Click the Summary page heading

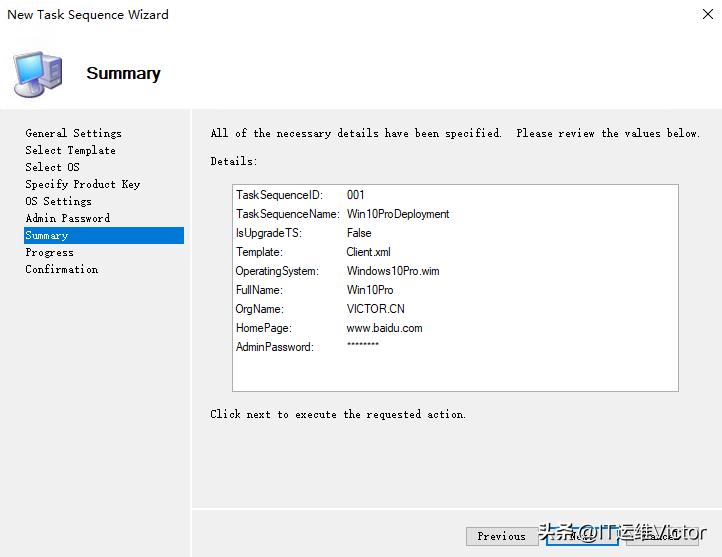pos(123,73)
